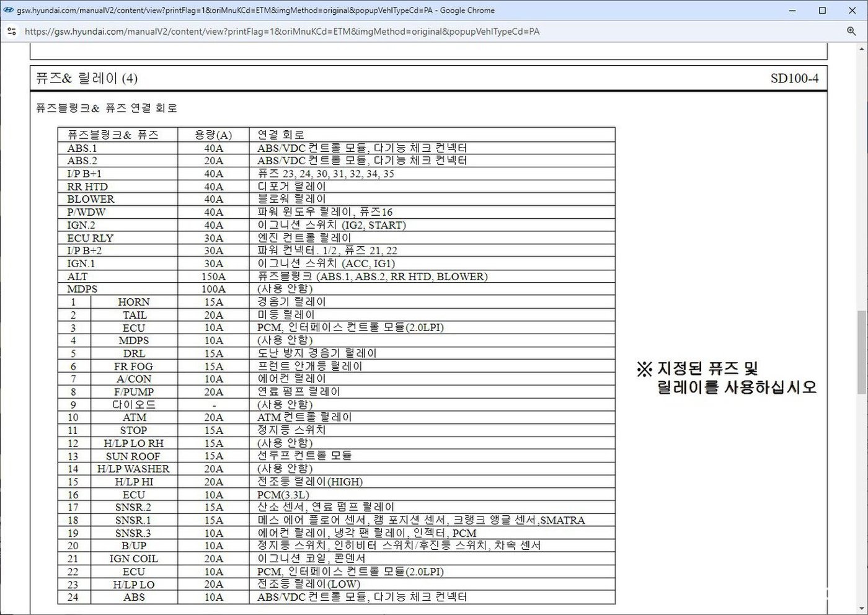Click the 용량(A) column header
Viewport: 868px width, 615px height.
[213, 135]
